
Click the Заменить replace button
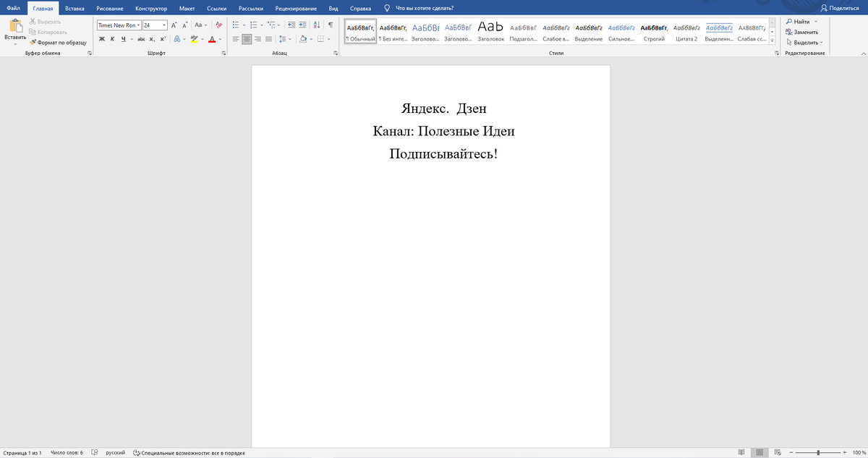tap(802, 32)
